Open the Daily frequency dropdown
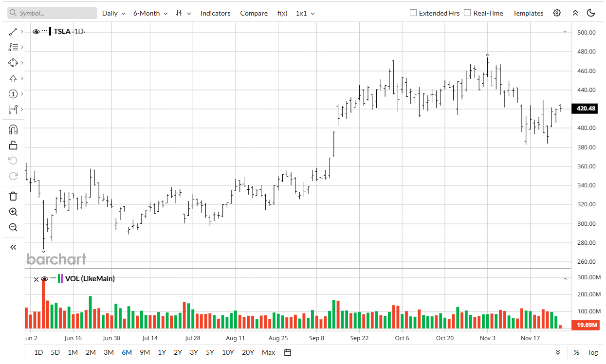 pyautogui.click(x=113, y=13)
